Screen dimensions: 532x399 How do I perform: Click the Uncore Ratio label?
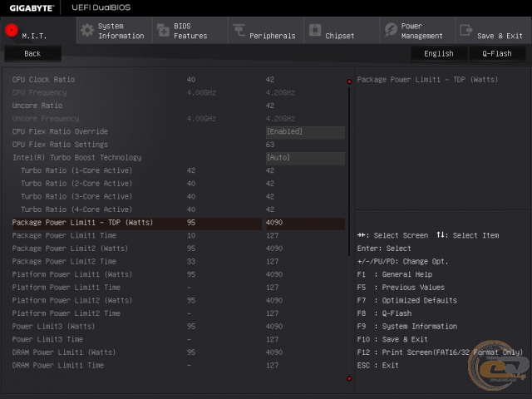[x=37, y=106]
